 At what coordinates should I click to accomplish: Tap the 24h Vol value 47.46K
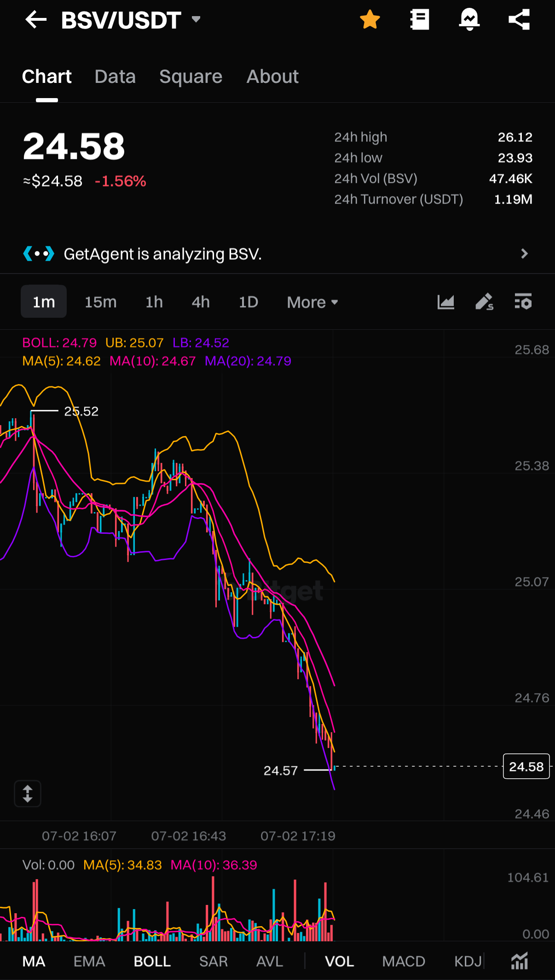[511, 179]
